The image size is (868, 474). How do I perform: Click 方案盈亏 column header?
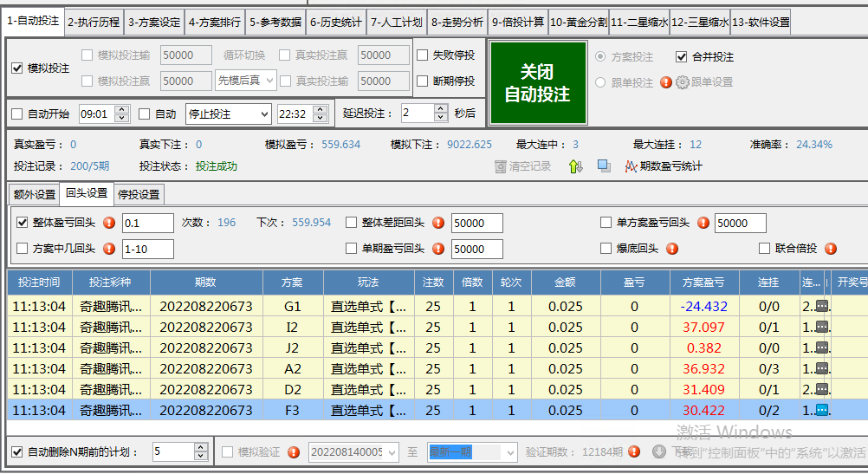pyautogui.click(x=704, y=282)
